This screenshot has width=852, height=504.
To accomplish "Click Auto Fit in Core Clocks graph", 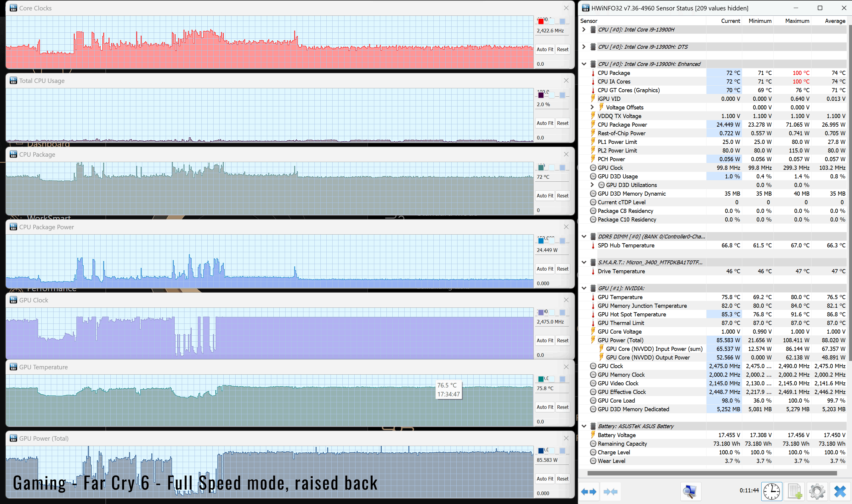I will [545, 49].
